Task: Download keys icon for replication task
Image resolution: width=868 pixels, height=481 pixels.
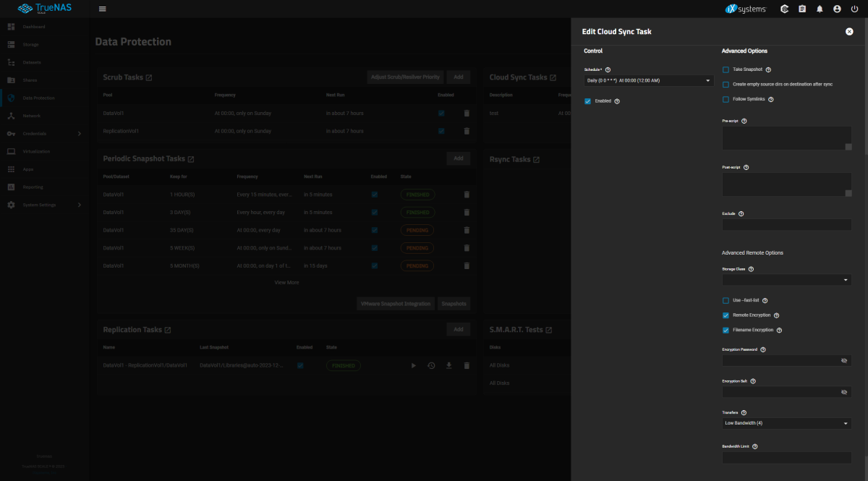Action: [448, 366]
